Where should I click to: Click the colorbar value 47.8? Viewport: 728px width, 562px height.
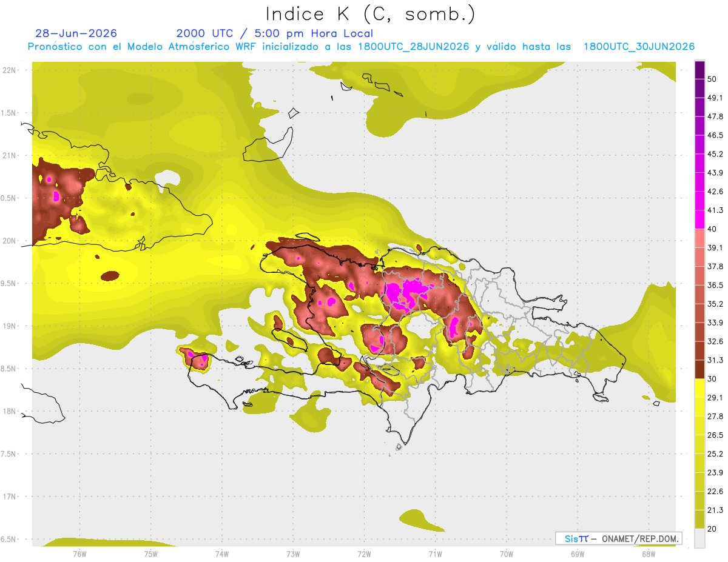[x=715, y=117]
